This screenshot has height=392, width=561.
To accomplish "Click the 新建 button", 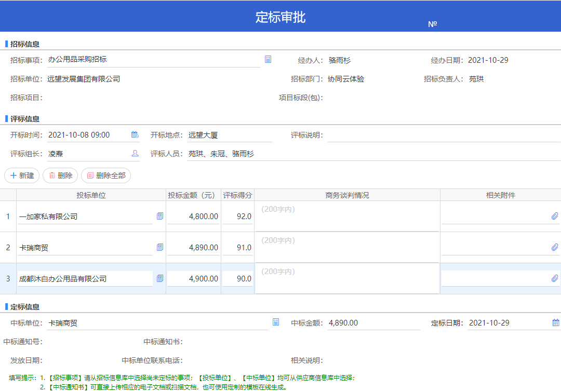I will (x=22, y=175).
